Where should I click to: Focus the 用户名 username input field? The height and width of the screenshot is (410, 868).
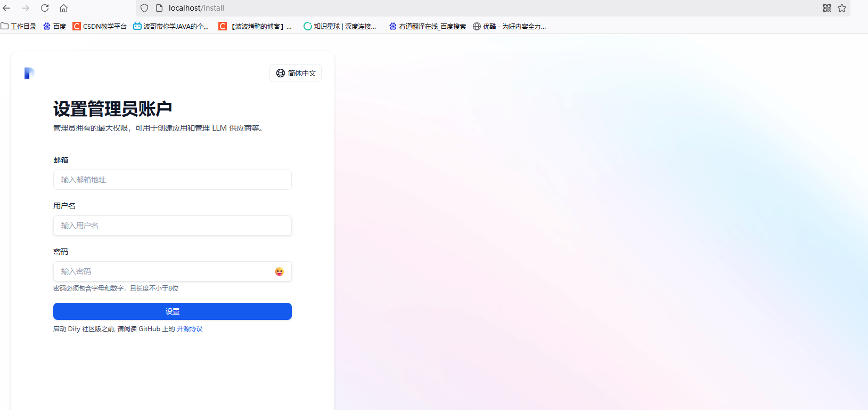pos(172,226)
